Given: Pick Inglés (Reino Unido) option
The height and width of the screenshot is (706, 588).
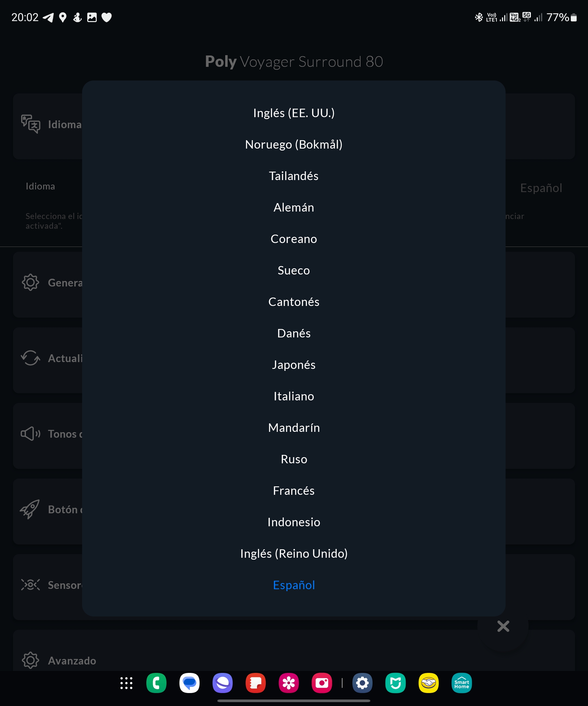Looking at the screenshot, I should click(x=294, y=554).
